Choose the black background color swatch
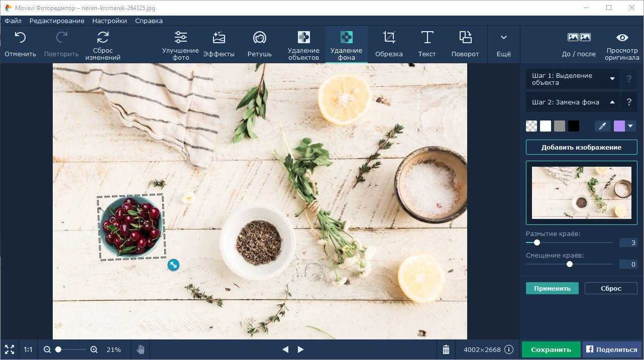This screenshot has height=360, width=644. [574, 127]
